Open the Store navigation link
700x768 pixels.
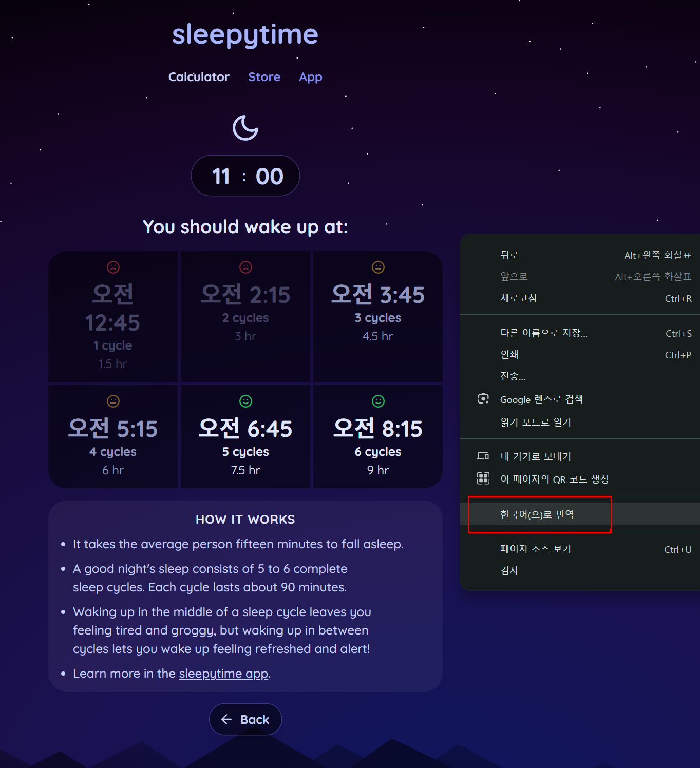click(x=264, y=77)
